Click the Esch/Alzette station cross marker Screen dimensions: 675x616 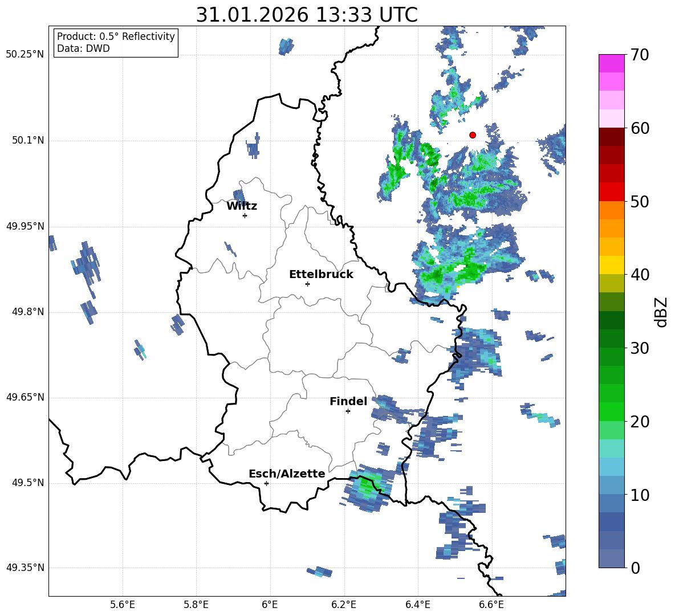pos(266,483)
